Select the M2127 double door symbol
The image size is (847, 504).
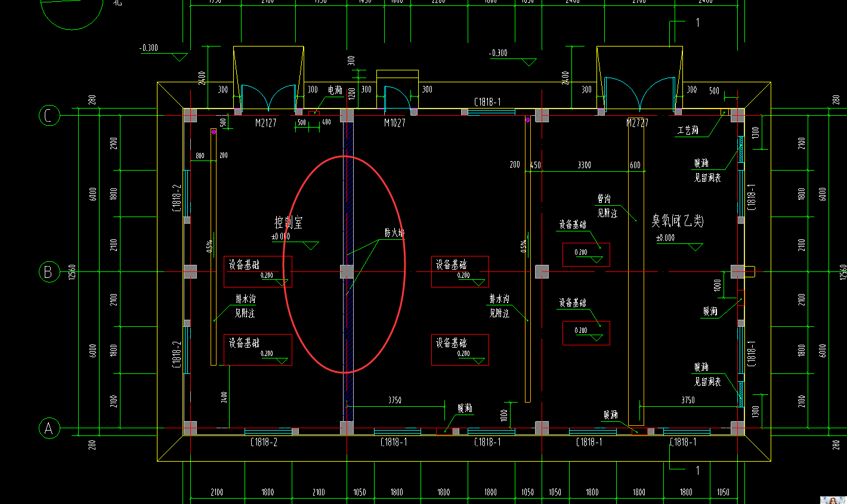[x=268, y=97]
